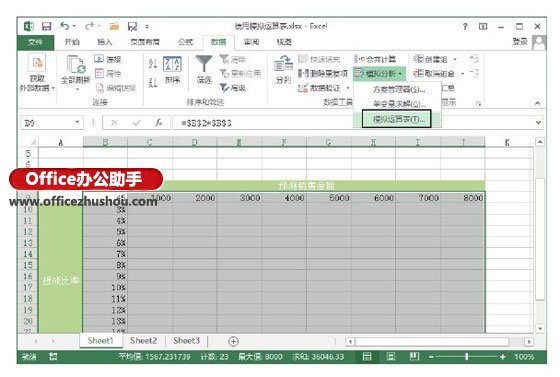
Task: Click the Remove Duplicates button
Action: pyautogui.click(x=323, y=74)
